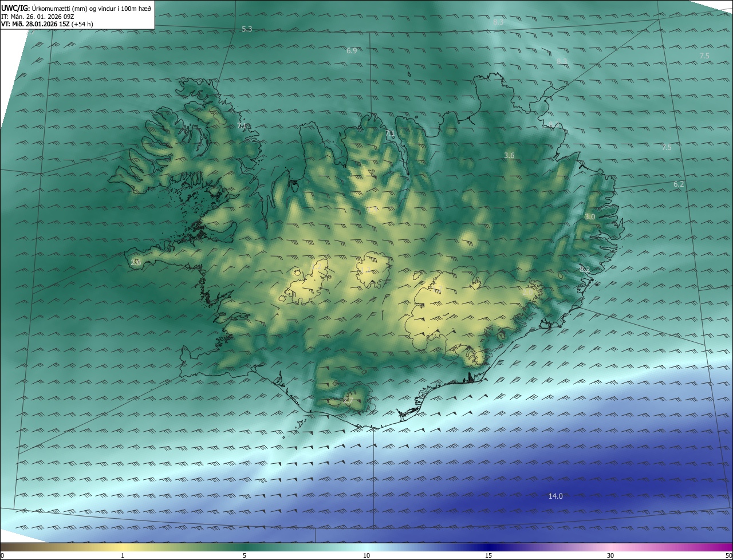733x560 pixels.
Task: Click the init time "IT: Mán. 26. 01. 2026 09Z"
Action: (x=38, y=17)
